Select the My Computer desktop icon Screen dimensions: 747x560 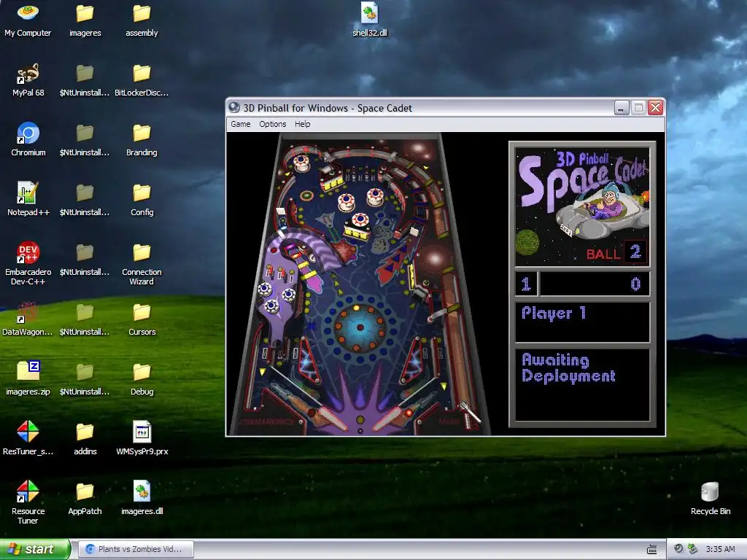tap(28, 21)
